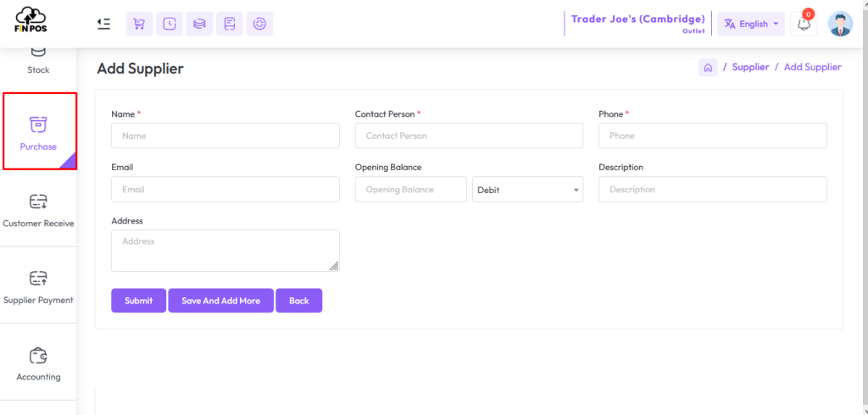Open the Purchase sidebar menu
Image resolution: width=868 pixels, height=415 pixels.
pos(39,131)
